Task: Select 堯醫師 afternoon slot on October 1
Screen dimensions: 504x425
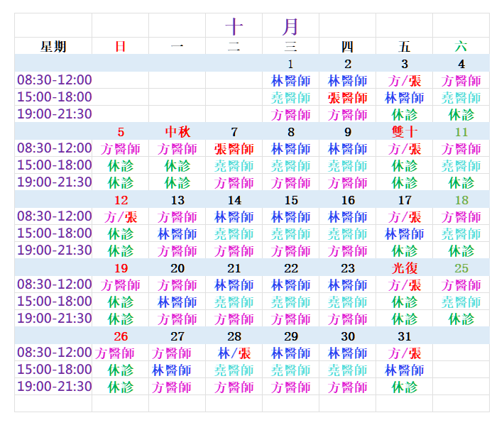Action: pyautogui.click(x=291, y=98)
